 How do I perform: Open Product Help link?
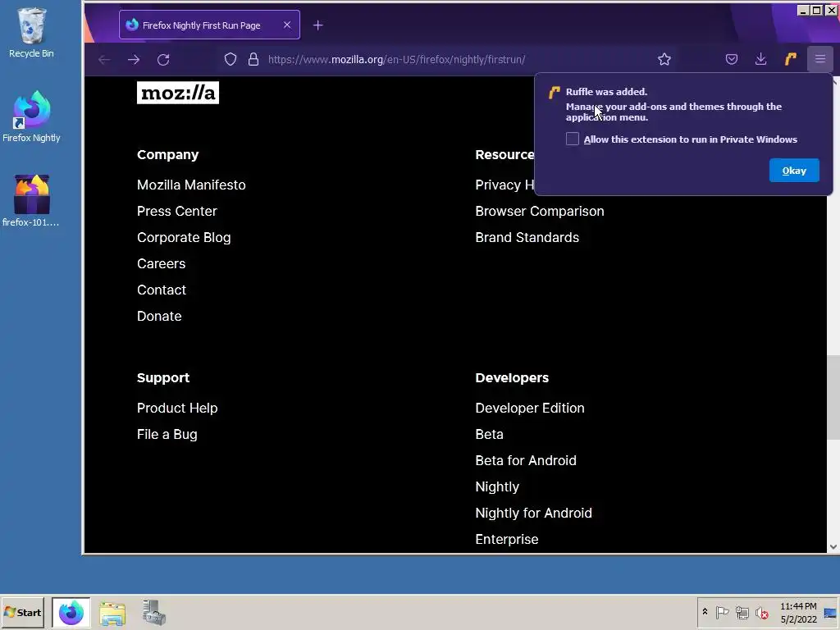pyautogui.click(x=177, y=409)
